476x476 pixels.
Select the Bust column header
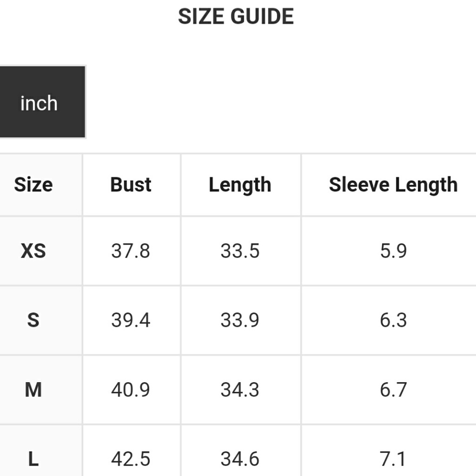click(131, 185)
